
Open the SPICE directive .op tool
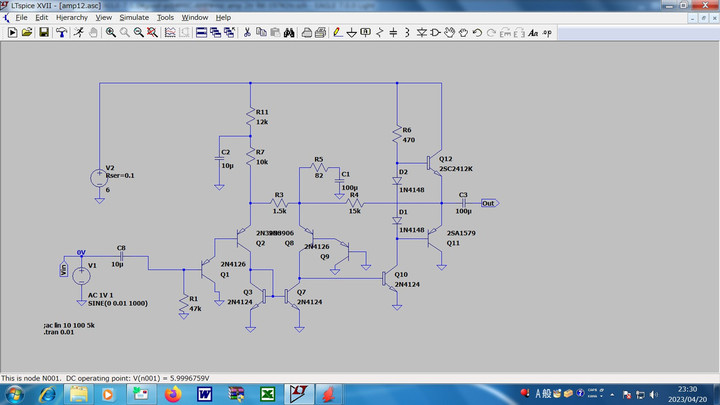pyautogui.click(x=548, y=32)
